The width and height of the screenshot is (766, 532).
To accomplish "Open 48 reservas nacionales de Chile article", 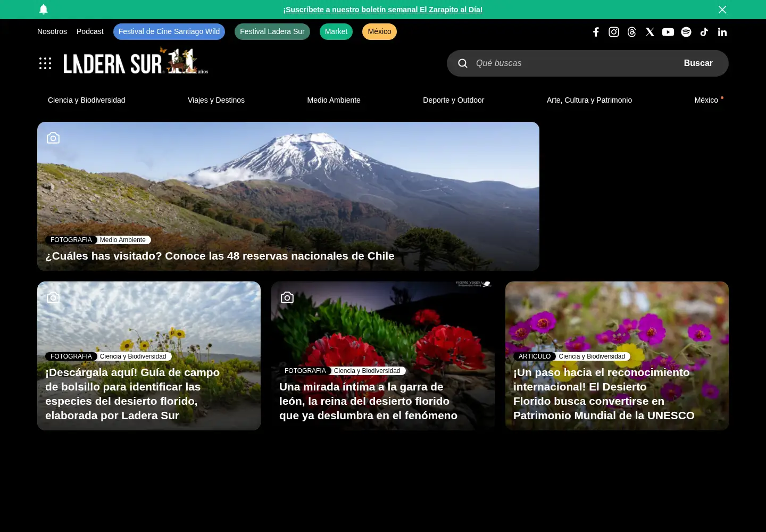I will click(220, 256).
